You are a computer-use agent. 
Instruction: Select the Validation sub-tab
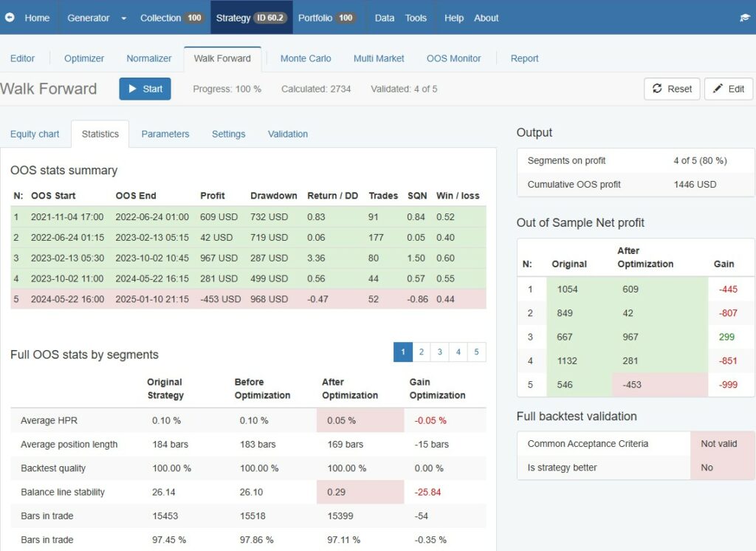pos(288,134)
